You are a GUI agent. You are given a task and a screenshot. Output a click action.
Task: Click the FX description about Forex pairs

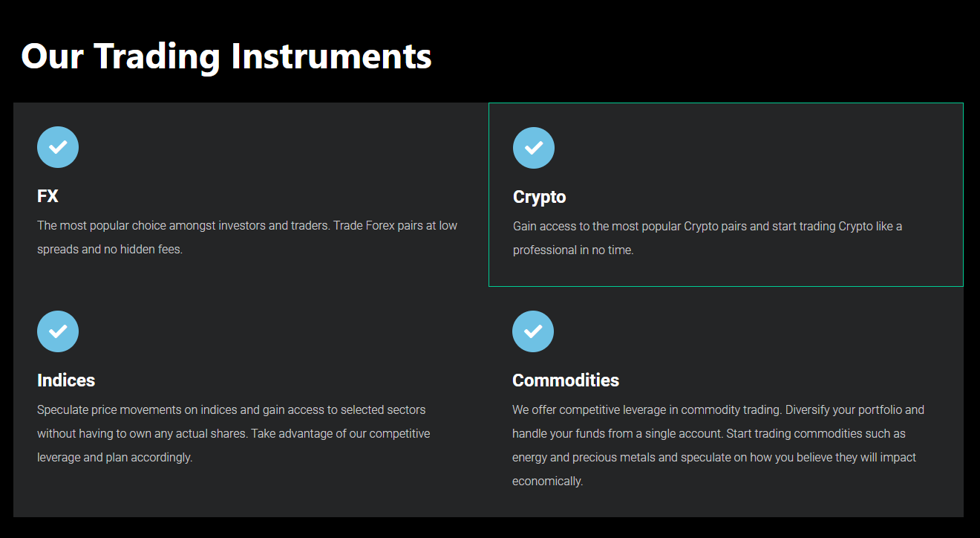(x=247, y=237)
